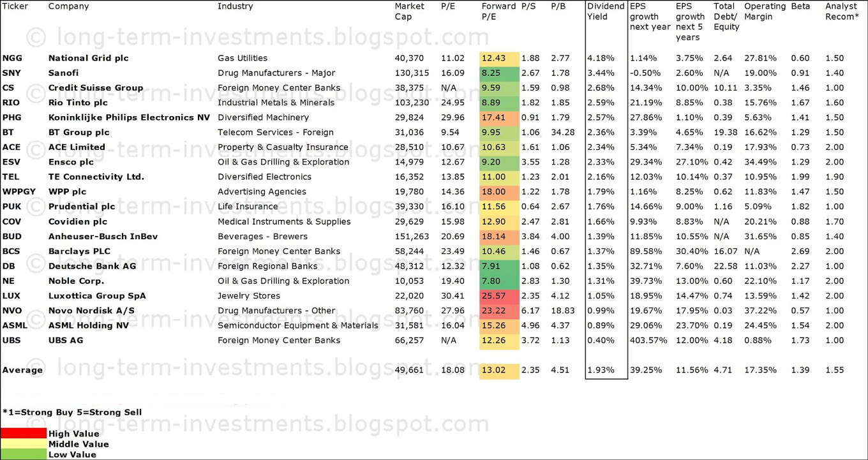Screen dimensions: 868x460
Task: Click the UBS AG company cell
Action: [x=66, y=340]
